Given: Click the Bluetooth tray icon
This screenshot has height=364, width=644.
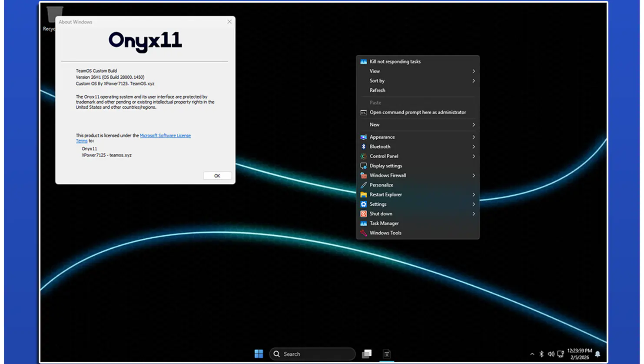Looking at the screenshot, I should [x=541, y=354].
